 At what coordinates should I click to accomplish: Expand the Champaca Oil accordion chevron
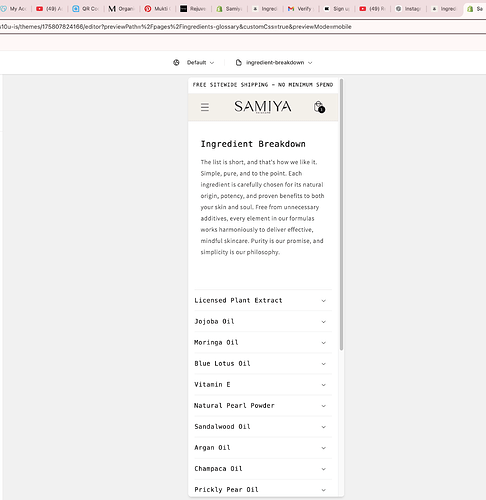click(x=323, y=469)
